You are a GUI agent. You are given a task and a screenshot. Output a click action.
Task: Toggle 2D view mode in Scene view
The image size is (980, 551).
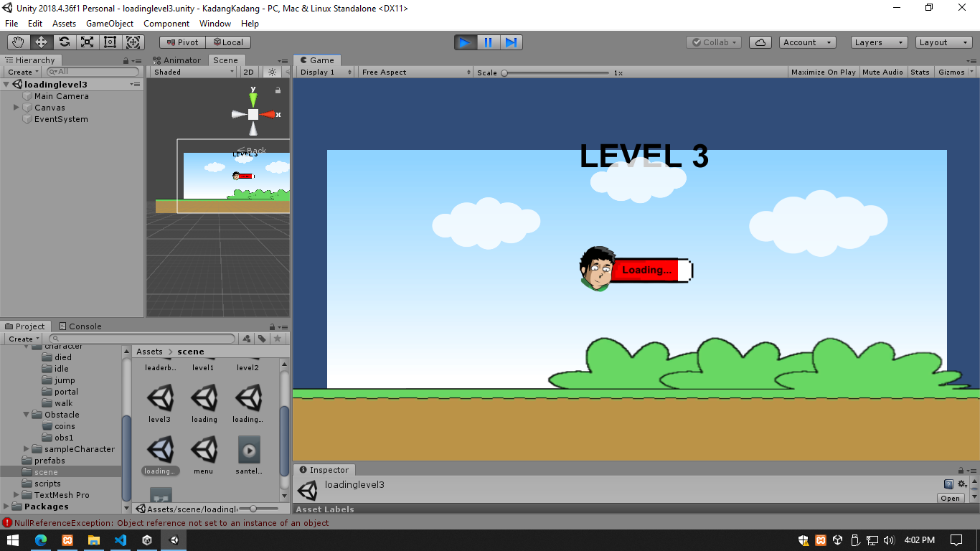click(x=248, y=72)
